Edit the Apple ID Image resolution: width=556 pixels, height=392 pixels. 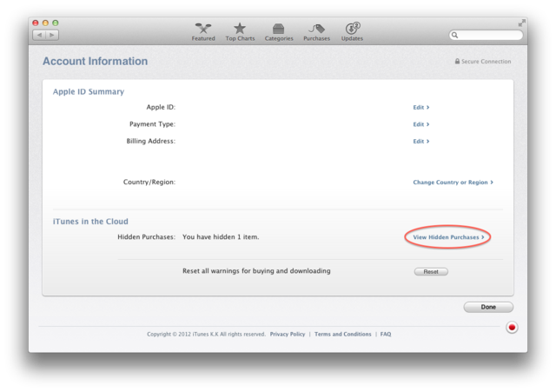point(420,107)
